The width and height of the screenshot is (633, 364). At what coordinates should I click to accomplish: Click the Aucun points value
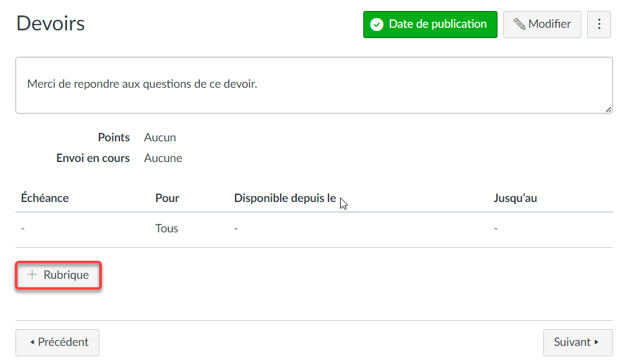coord(160,137)
